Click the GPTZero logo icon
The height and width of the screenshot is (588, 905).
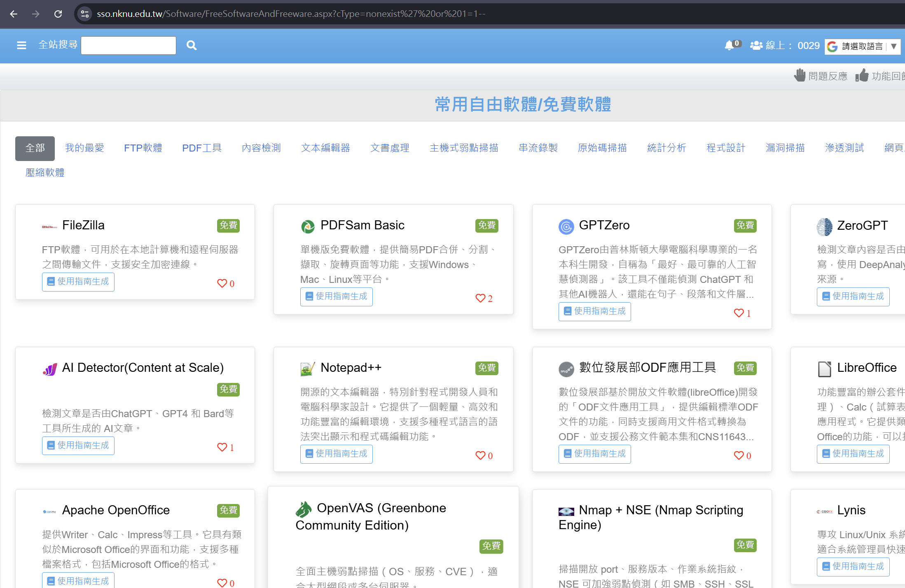(566, 226)
